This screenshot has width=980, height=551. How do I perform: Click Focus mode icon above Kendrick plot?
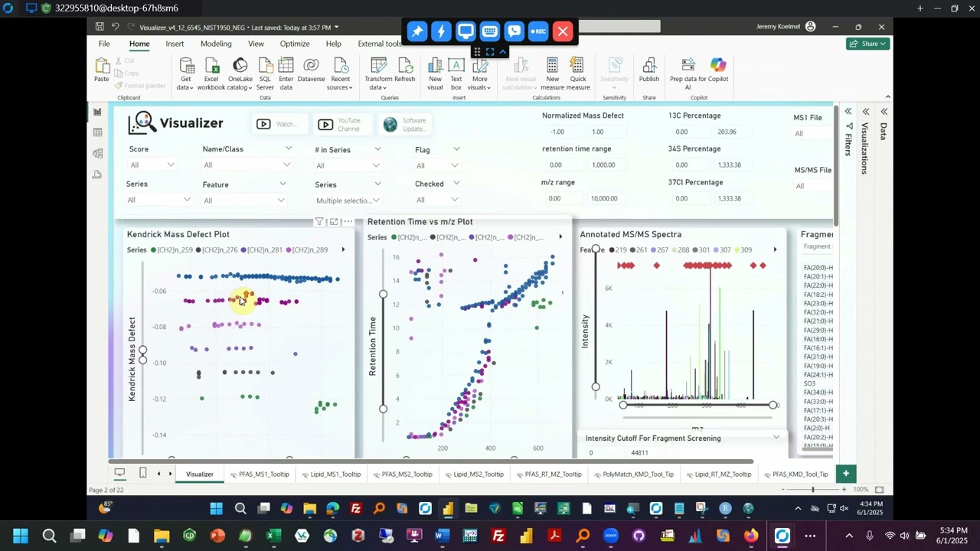pyautogui.click(x=334, y=222)
